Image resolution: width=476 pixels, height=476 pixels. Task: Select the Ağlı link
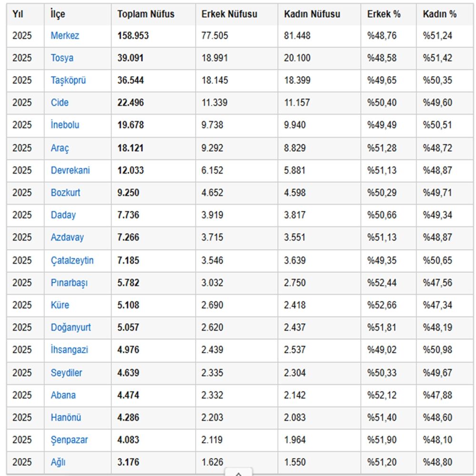pyautogui.click(x=58, y=462)
